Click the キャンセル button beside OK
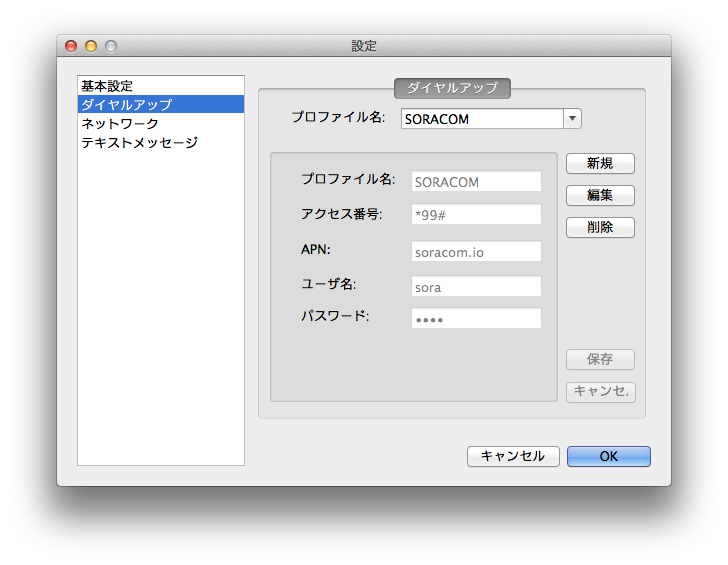The image size is (728, 565). 513,456
